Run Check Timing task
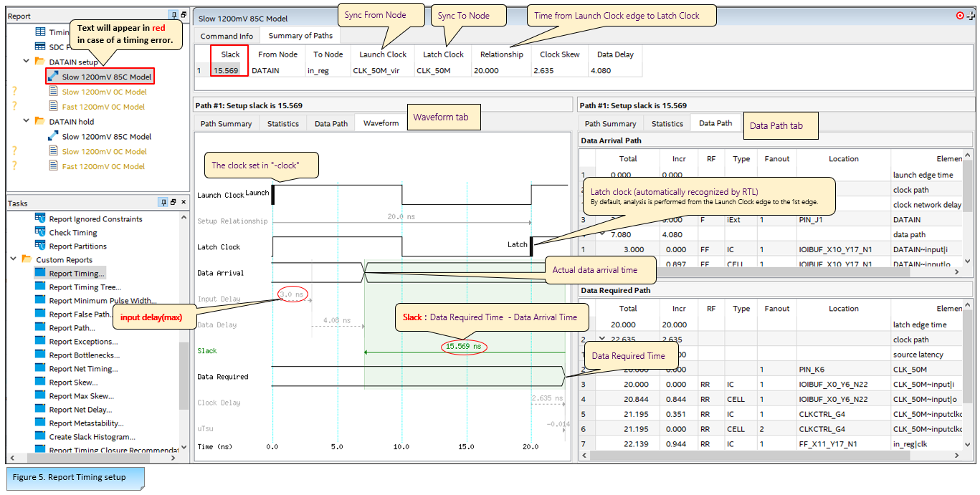 point(72,233)
